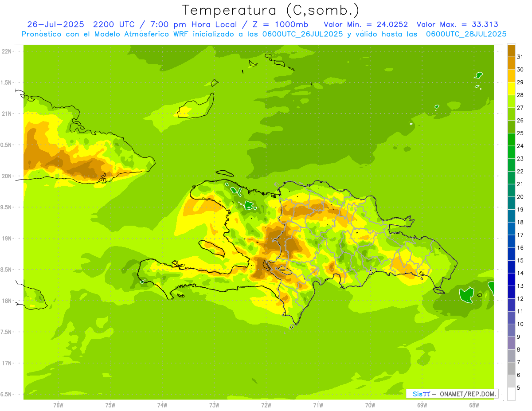Click the 68W longitude axis label
The height and width of the screenshot is (411, 532).
474,405
